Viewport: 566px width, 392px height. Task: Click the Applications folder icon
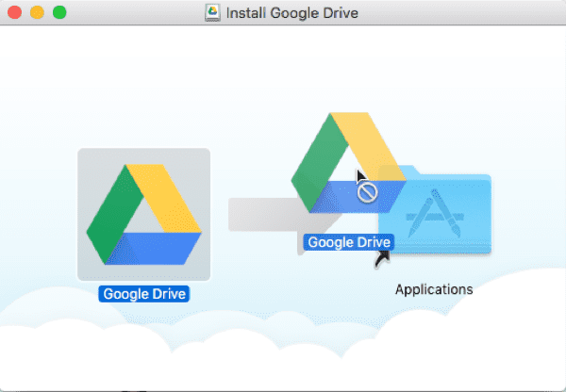(435, 209)
